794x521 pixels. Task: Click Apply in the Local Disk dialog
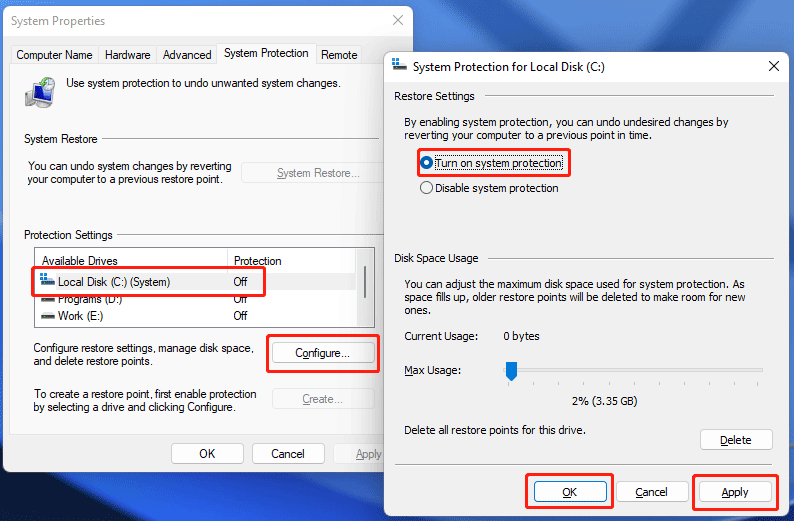pos(735,492)
